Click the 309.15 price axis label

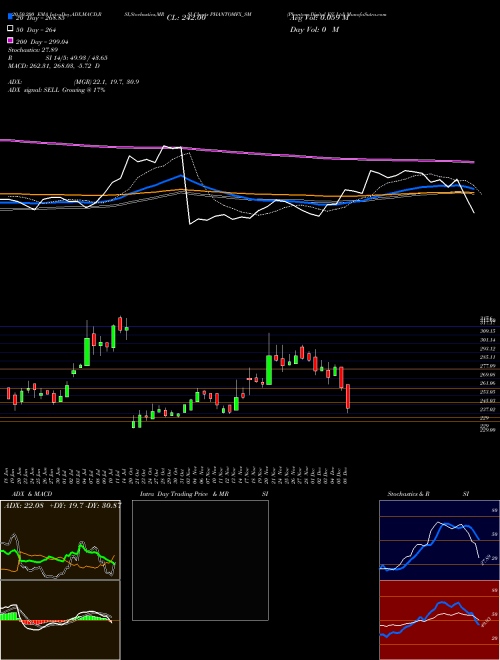[x=488, y=331]
